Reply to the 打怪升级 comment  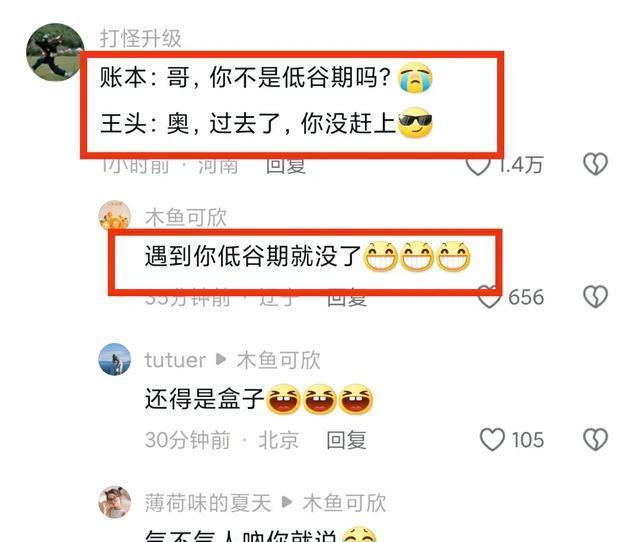click(x=286, y=167)
